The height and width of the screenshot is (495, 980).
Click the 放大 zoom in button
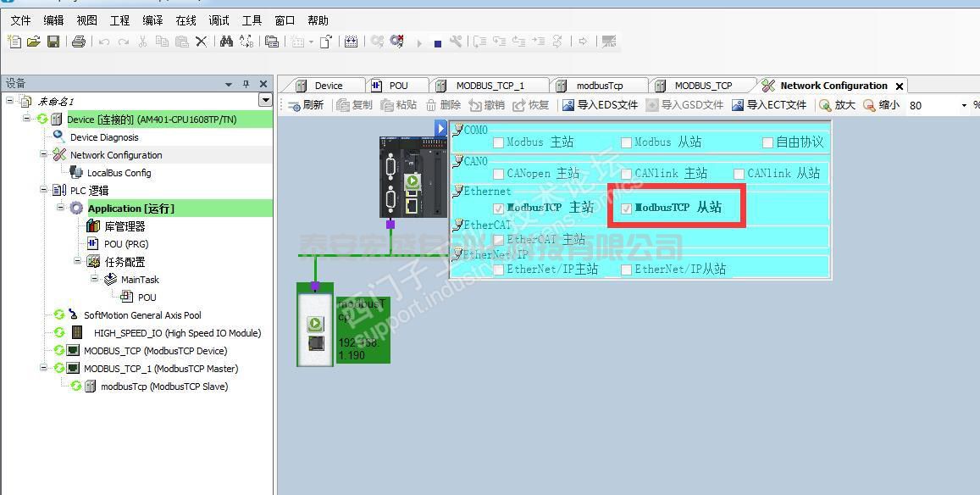pyautogui.click(x=837, y=105)
